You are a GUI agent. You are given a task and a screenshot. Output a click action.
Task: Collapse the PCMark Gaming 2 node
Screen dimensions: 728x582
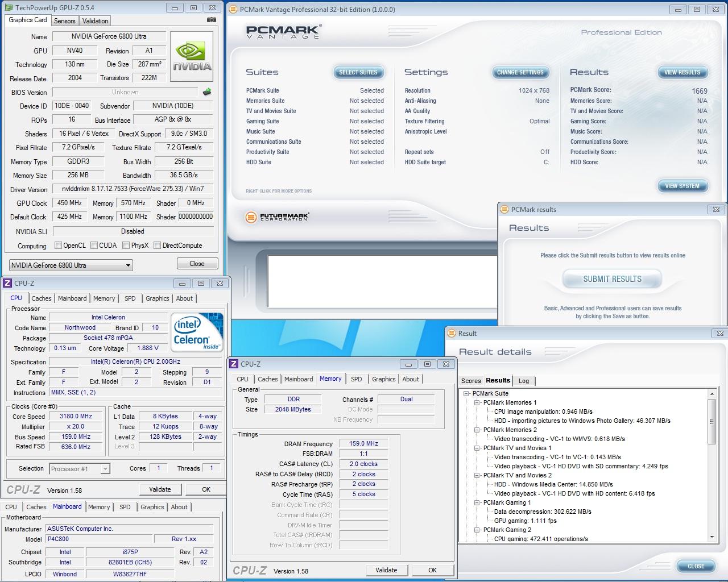point(477,530)
